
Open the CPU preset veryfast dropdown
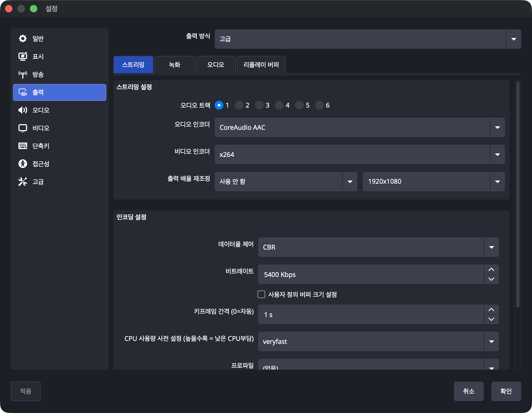(378, 341)
